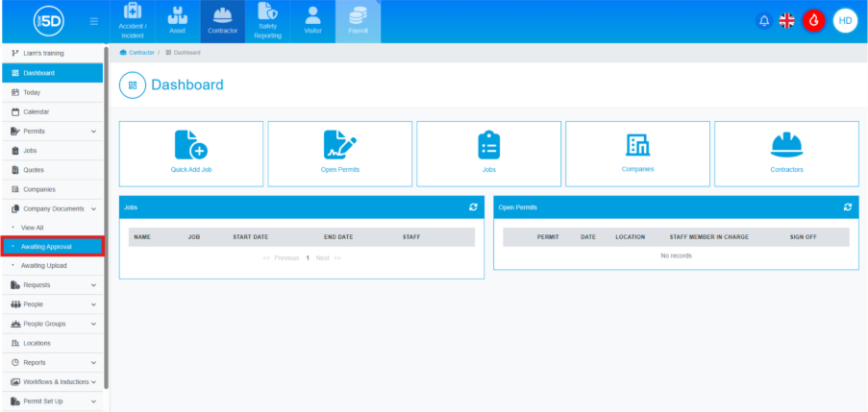This screenshot has width=868, height=412.
Task: Click the notification bell icon
Action: pos(765,20)
